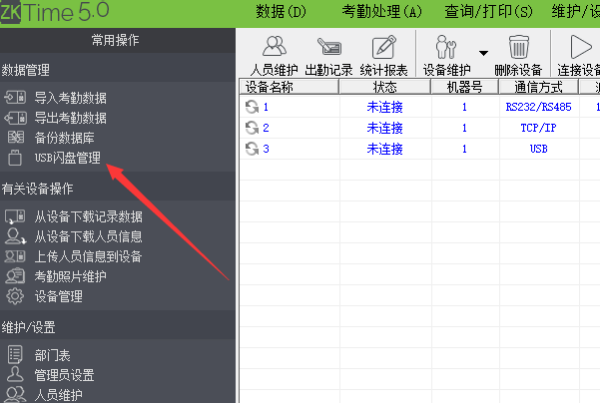Open the 查询/打印(S) menu

point(488,11)
